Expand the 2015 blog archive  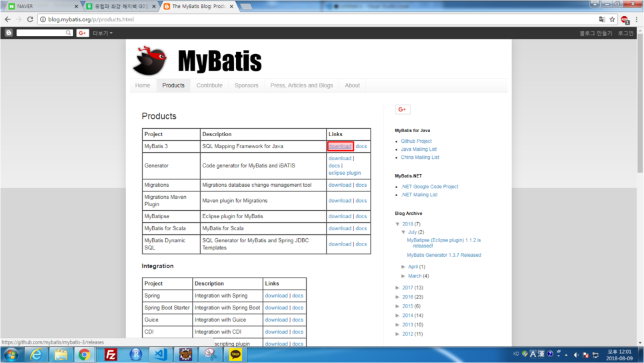[x=397, y=306]
